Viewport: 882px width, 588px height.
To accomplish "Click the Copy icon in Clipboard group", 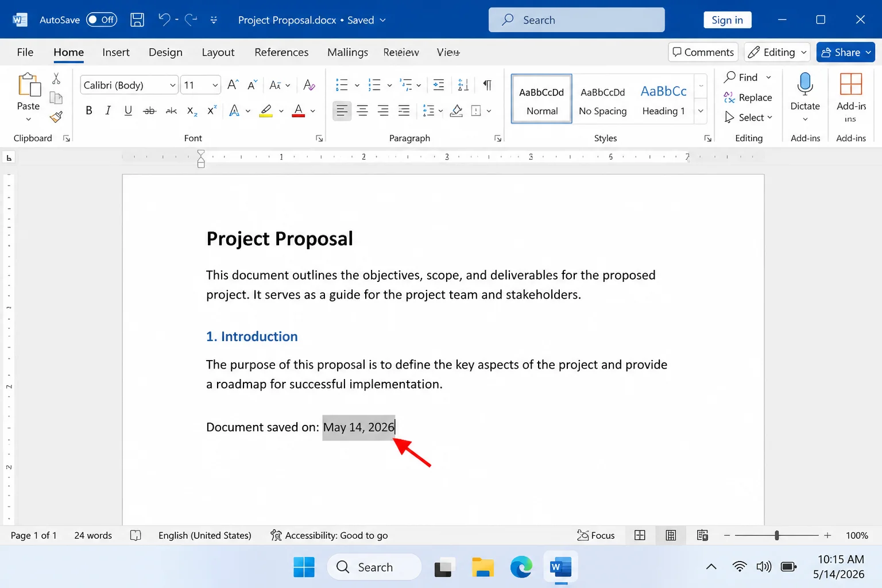I will (x=56, y=98).
